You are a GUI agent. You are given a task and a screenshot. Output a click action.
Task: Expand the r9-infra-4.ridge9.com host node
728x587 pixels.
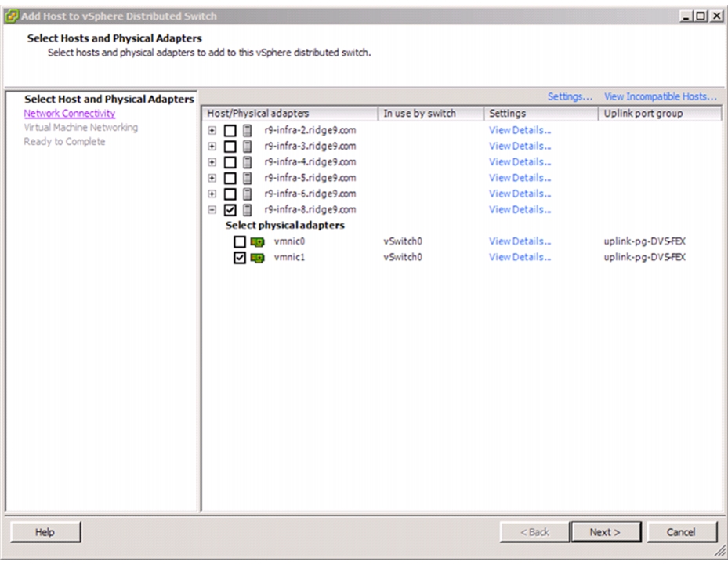pos(212,162)
